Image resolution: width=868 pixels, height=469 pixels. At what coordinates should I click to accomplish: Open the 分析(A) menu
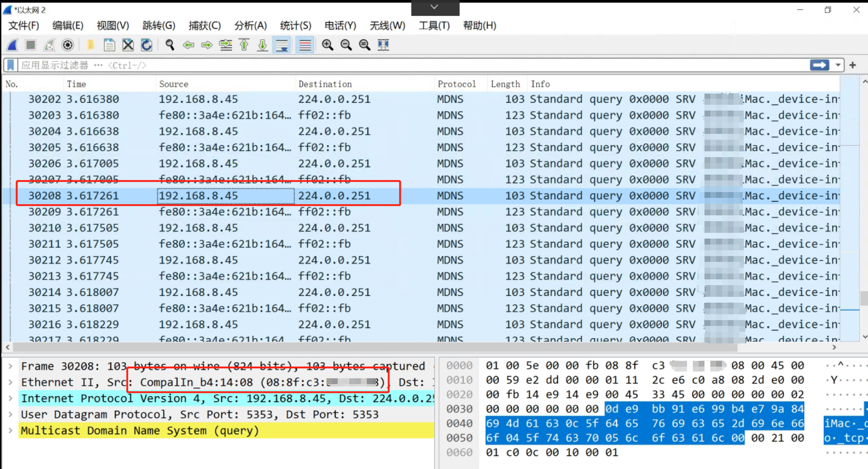click(250, 26)
